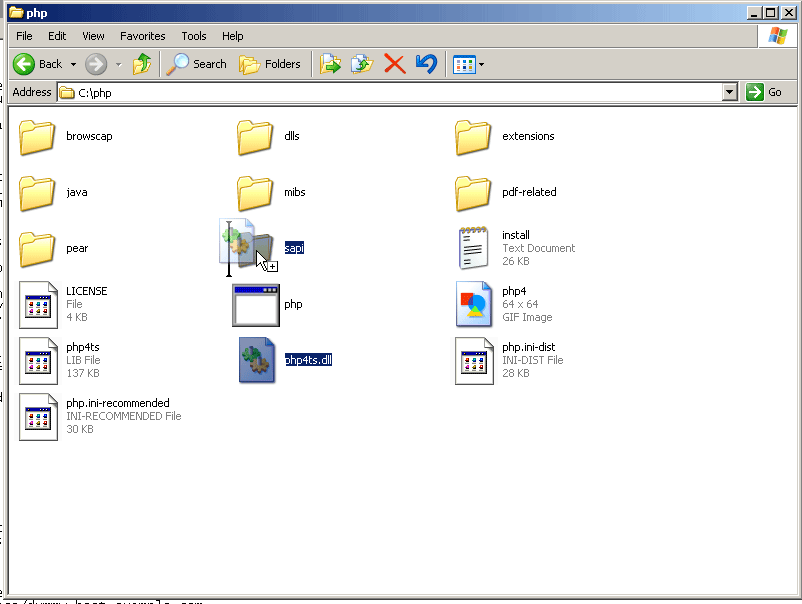Open the Favorites menu
The height and width of the screenshot is (604, 802).
tap(143, 36)
